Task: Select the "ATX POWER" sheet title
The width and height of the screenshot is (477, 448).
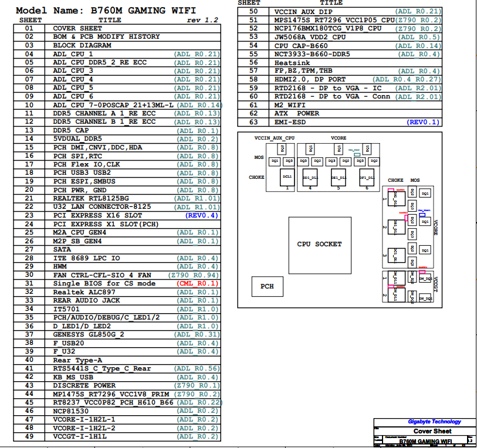Action: 297,113
